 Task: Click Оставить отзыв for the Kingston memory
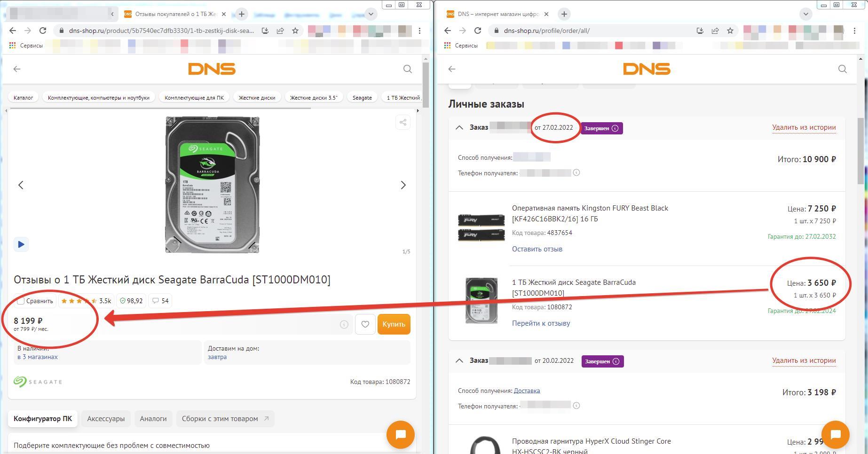pyautogui.click(x=537, y=249)
